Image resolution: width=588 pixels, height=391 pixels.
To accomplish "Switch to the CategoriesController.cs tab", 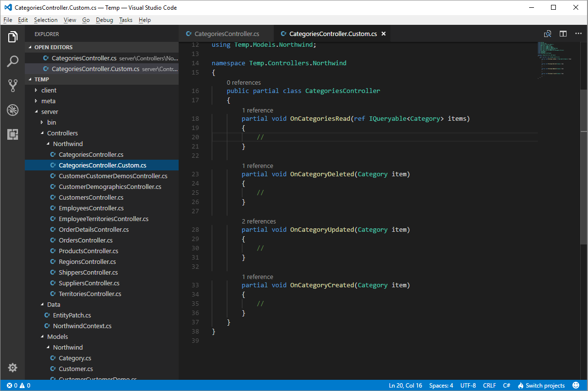I will tap(226, 34).
